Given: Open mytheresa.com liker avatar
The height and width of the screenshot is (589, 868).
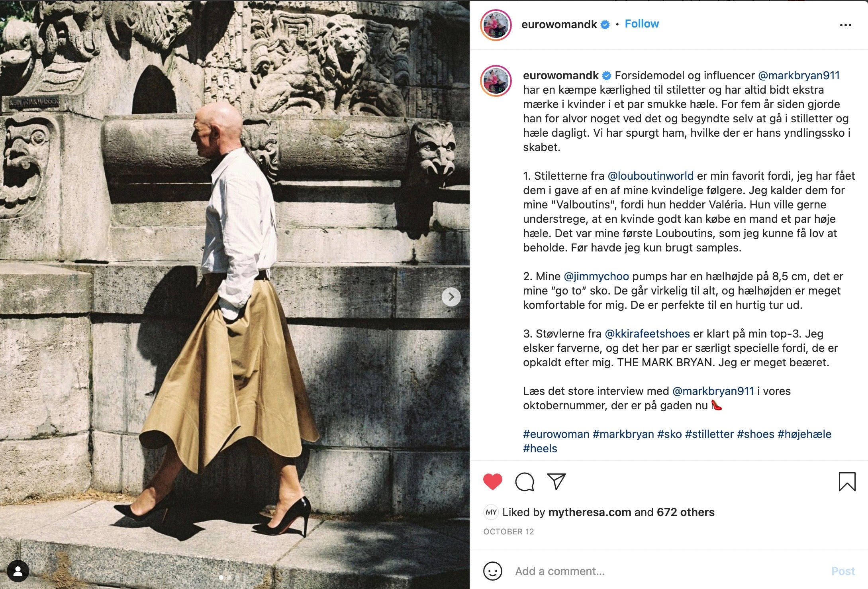Looking at the screenshot, I should (x=491, y=512).
